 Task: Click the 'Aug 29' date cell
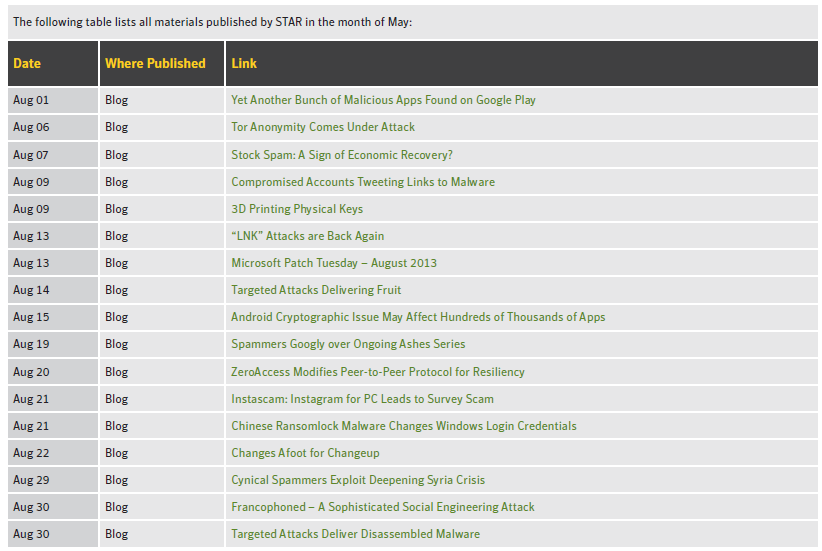pyautogui.click(x=53, y=480)
